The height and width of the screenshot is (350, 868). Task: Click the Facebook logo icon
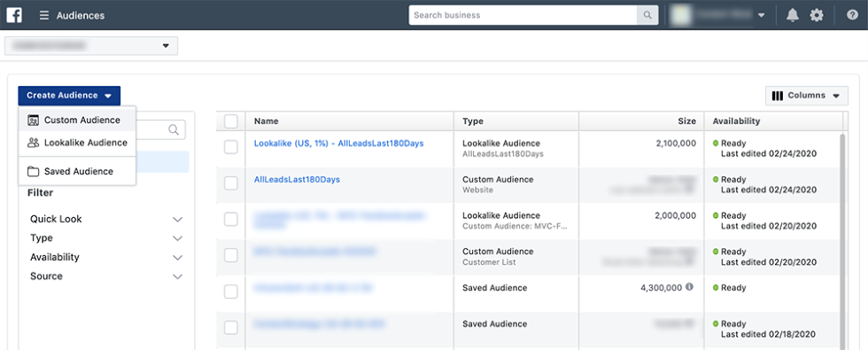[x=14, y=15]
